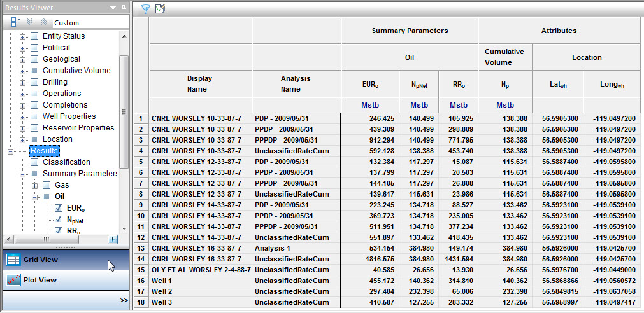Click the horizontal scrollbar right arrow
This screenshot has height=313, width=644.
coord(113,239)
